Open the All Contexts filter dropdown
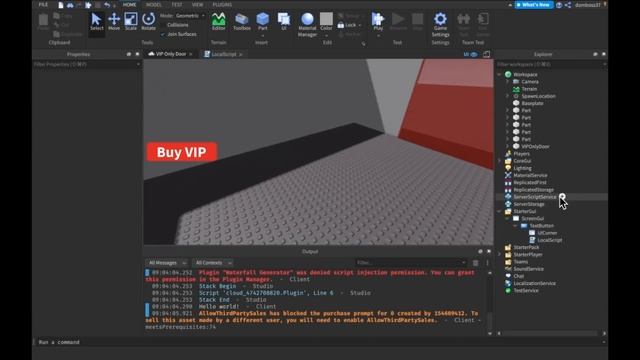The width and height of the screenshot is (640, 360). (213, 263)
